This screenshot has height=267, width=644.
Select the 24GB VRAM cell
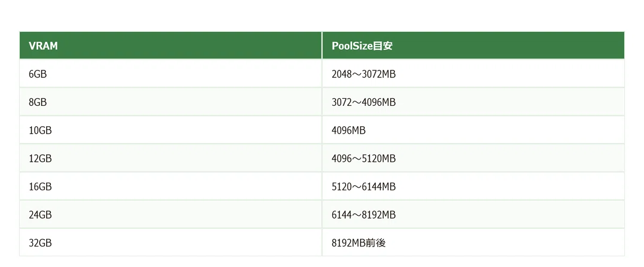(x=171, y=214)
